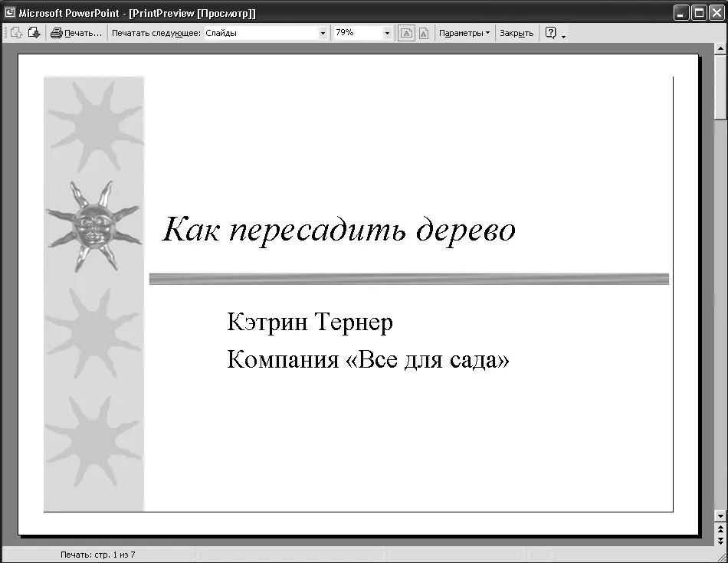Select portrait orientation icon
The image size is (728, 563).
[424, 34]
